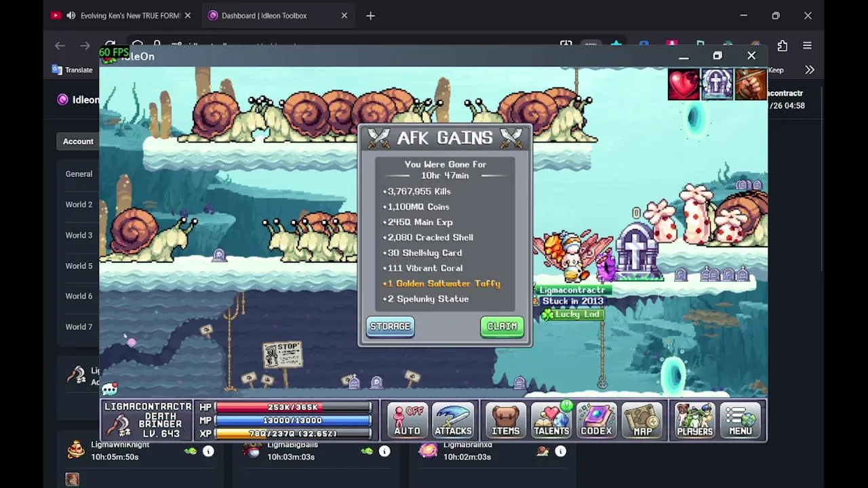Open a new browser tab
868x488 pixels.
point(370,16)
